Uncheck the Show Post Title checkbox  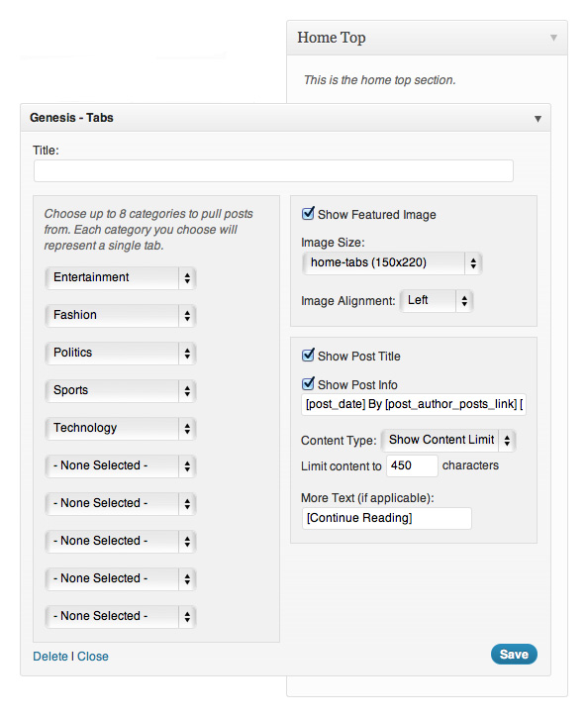coord(308,356)
